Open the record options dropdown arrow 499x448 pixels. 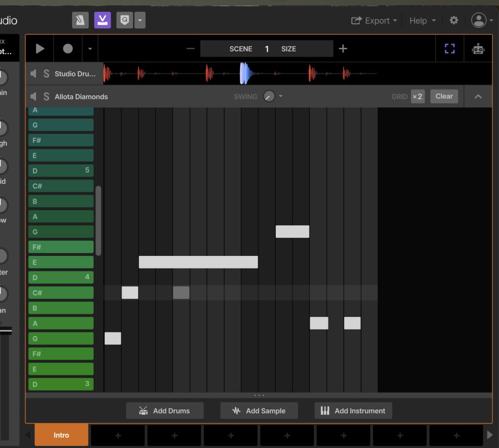(x=90, y=49)
